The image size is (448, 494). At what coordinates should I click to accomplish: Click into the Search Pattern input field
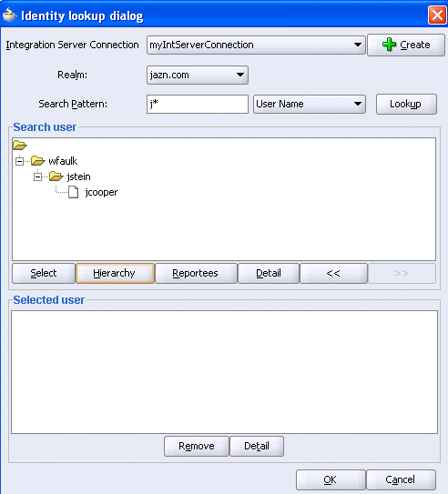click(x=198, y=105)
